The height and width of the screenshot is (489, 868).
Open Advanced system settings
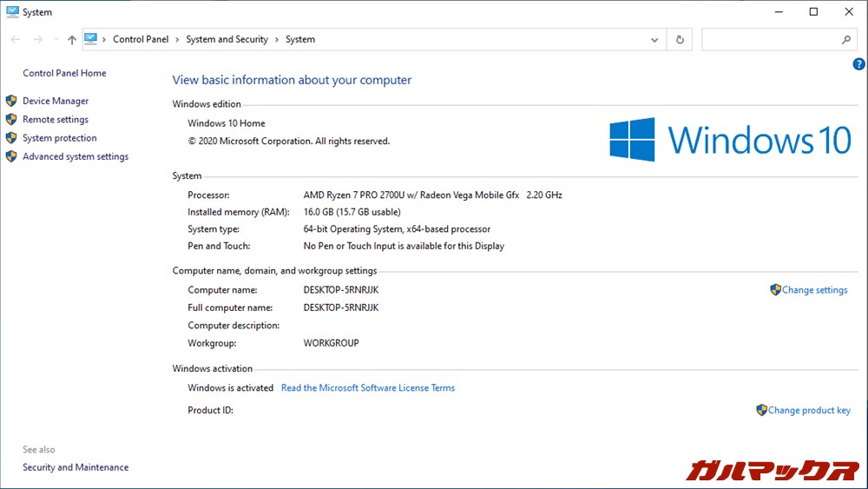pos(76,157)
